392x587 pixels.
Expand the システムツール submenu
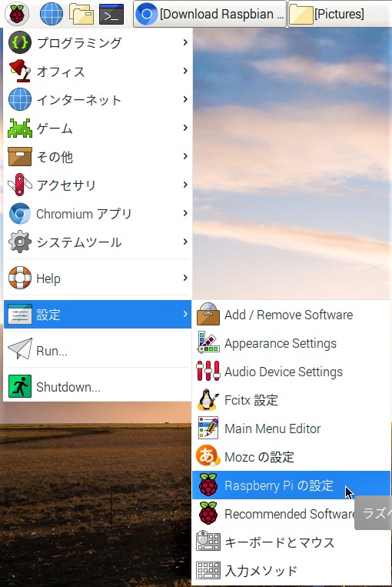click(x=98, y=242)
